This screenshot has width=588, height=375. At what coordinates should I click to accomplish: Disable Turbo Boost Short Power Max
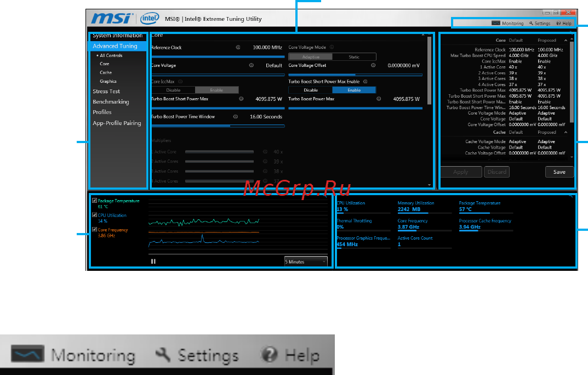pos(311,90)
